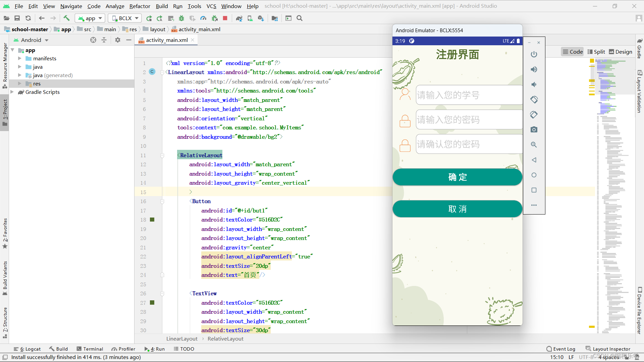
Task: Switch editor to Split view
Action: tap(596, 52)
